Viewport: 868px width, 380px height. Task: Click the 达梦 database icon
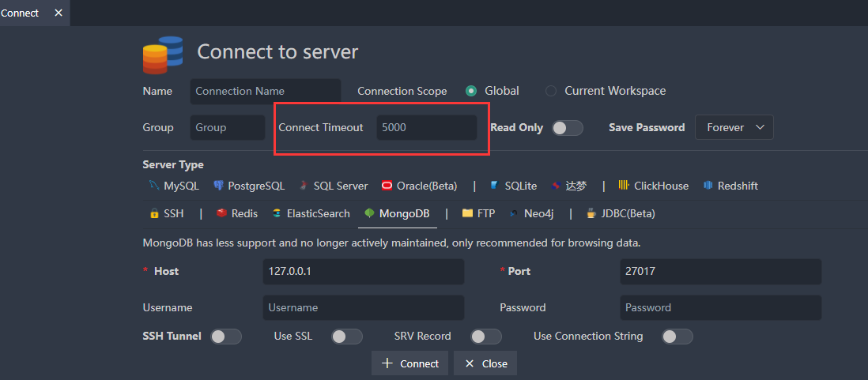point(557,186)
